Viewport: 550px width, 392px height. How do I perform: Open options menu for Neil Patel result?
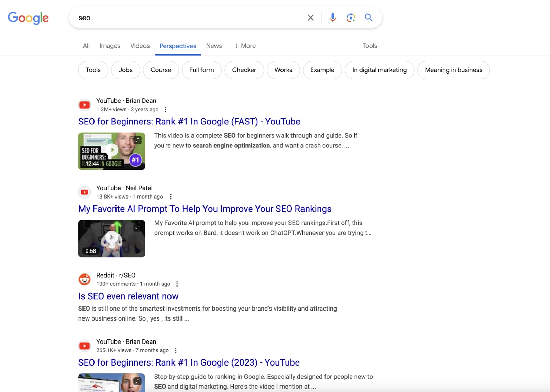click(x=171, y=197)
